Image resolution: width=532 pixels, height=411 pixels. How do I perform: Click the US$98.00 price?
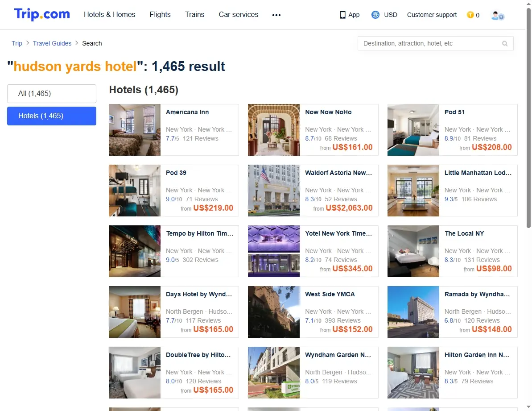pos(494,269)
